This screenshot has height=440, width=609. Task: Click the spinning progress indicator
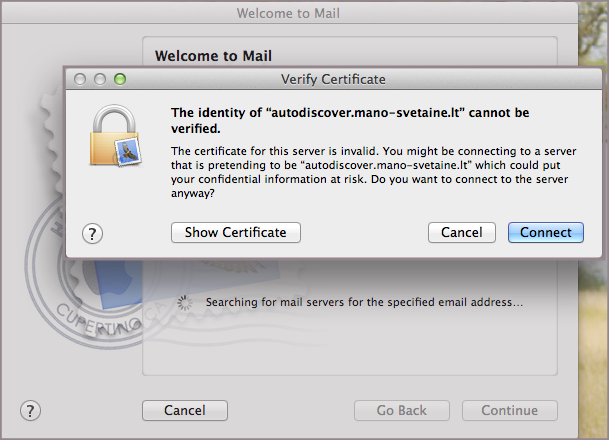[x=184, y=302]
